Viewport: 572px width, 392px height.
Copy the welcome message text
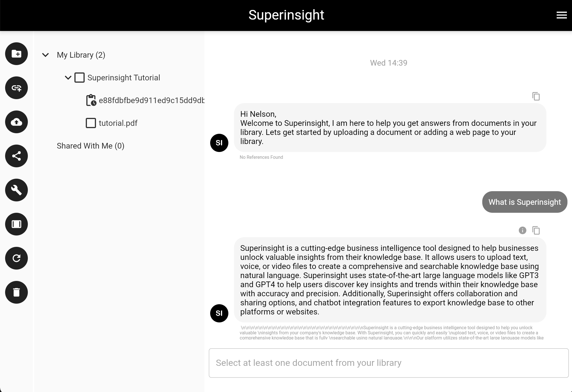[x=536, y=96]
